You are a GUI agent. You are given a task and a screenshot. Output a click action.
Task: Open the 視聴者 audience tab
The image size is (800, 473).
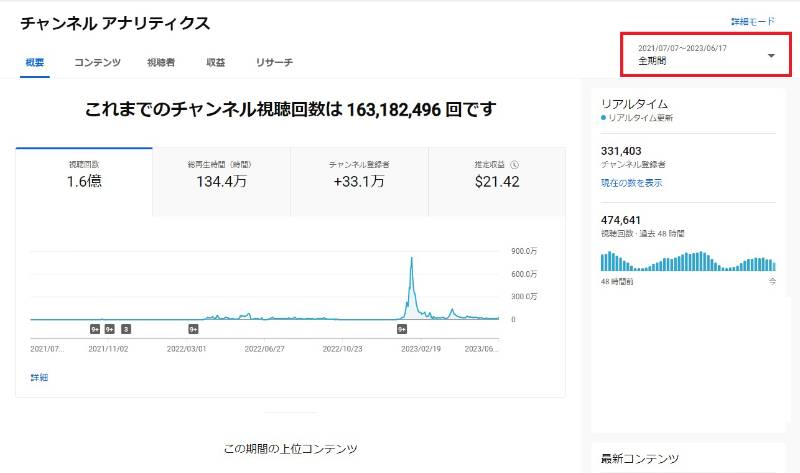(161, 62)
